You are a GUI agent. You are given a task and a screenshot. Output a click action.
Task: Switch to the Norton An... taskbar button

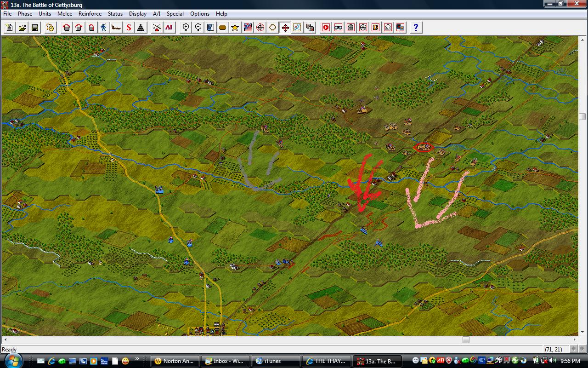(x=176, y=361)
